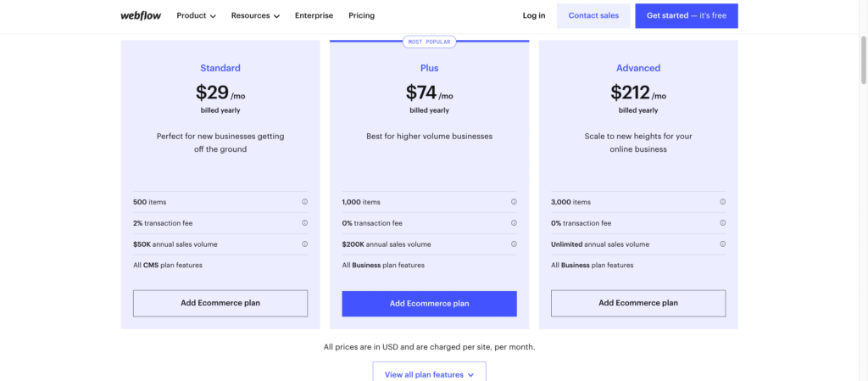
Task: Select the Plus plan heading
Action: (x=429, y=68)
